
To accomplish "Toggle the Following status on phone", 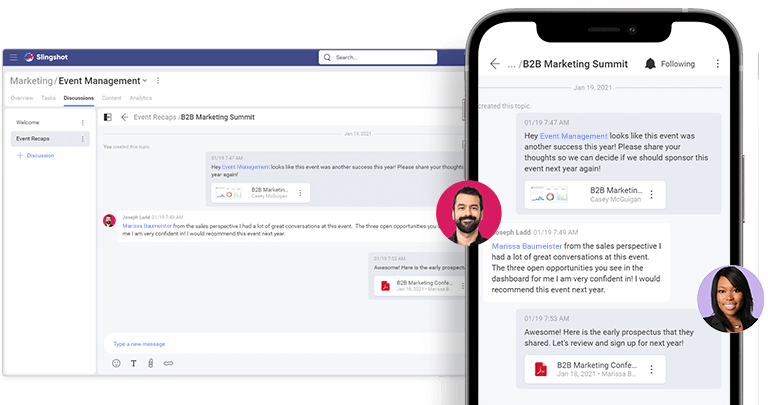I will (677, 64).
